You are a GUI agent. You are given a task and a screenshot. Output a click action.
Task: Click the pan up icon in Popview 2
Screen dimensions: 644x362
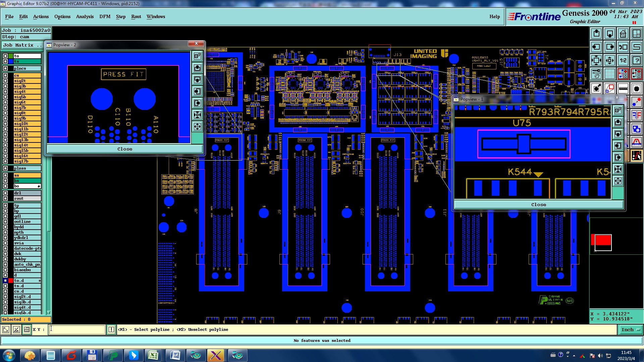[198, 68]
